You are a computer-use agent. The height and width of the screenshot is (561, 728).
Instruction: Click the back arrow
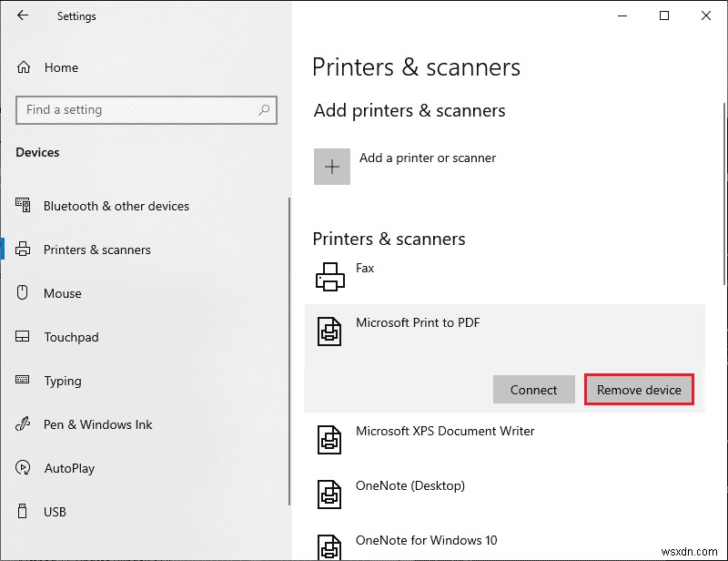tap(22, 15)
